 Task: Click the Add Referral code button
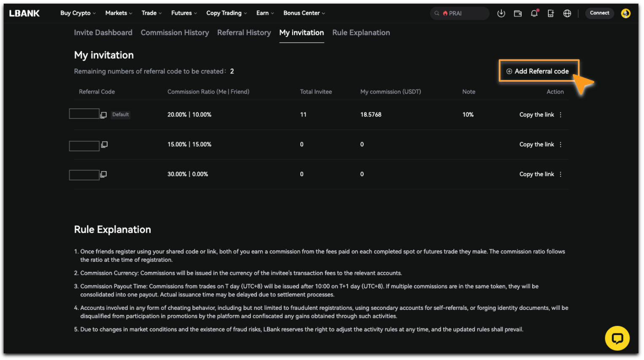tap(538, 71)
